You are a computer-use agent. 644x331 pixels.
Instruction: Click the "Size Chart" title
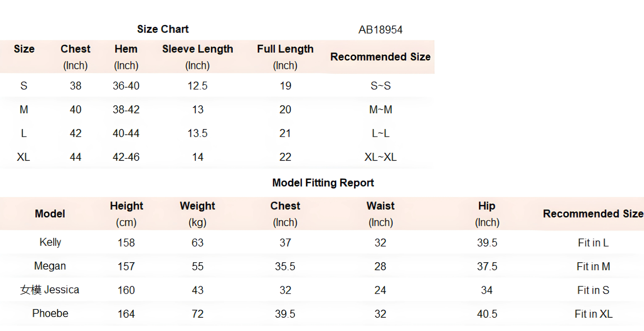point(163,29)
